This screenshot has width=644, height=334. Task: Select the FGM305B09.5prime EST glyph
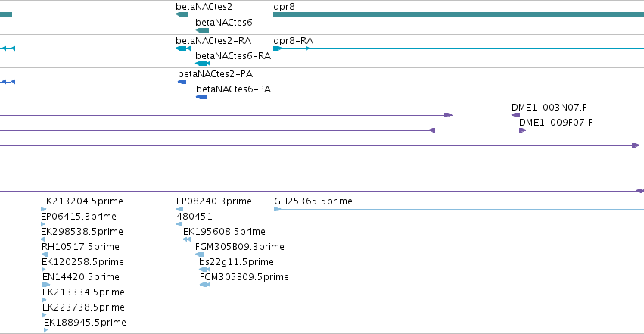[205, 285]
